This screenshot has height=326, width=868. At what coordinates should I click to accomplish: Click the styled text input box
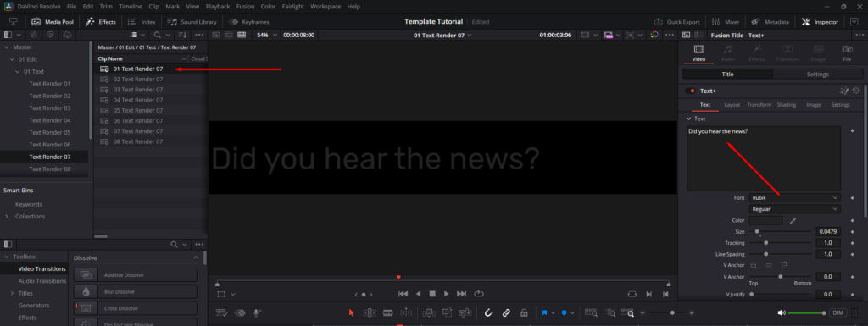(764, 158)
